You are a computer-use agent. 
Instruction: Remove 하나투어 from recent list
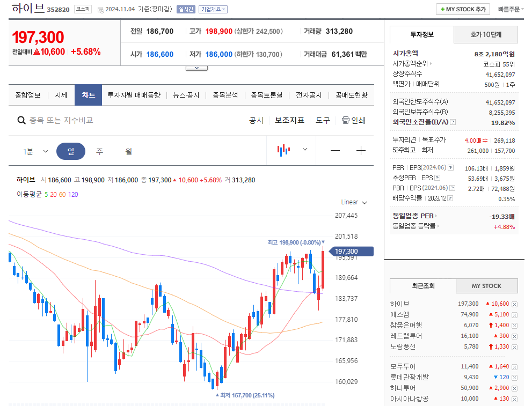(x=514, y=388)
